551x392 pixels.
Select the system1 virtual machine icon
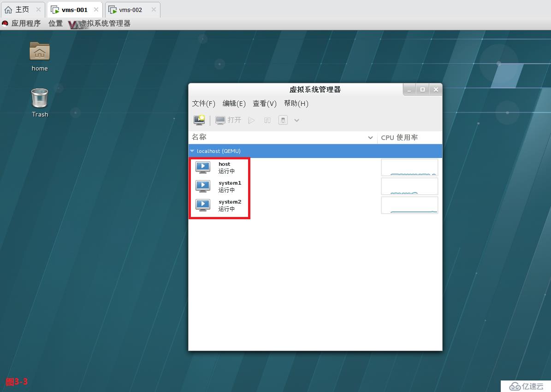pyautogui.click(x=203, y=187)
